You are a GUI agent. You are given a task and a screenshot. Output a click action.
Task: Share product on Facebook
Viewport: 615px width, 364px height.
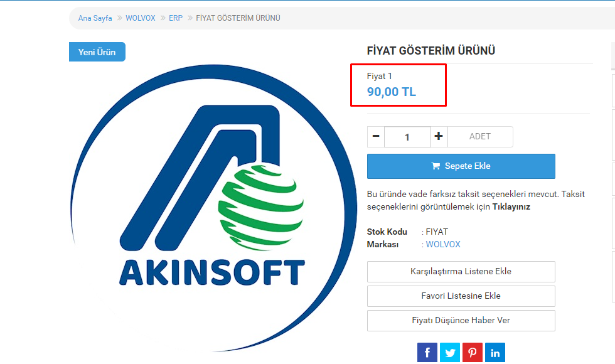[x=427, y=352]
